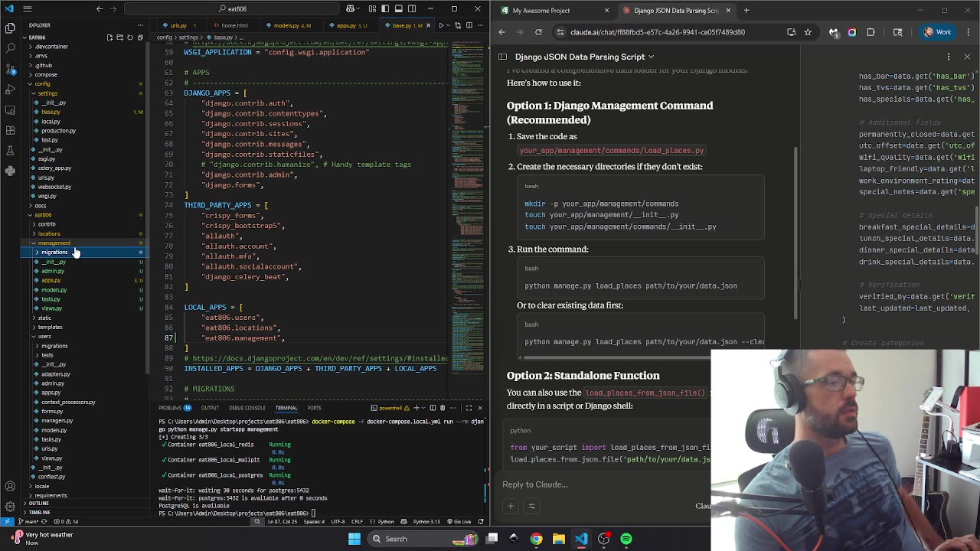Toggle VS Code secondary side bar layout
Image resolution: width=980 pixels, height=551 pixels.
[x=411, y=8]
